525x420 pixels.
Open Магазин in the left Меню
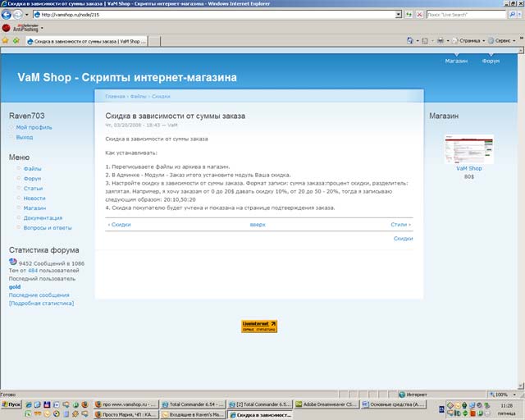pyautogui.click(x=34, y=208)
